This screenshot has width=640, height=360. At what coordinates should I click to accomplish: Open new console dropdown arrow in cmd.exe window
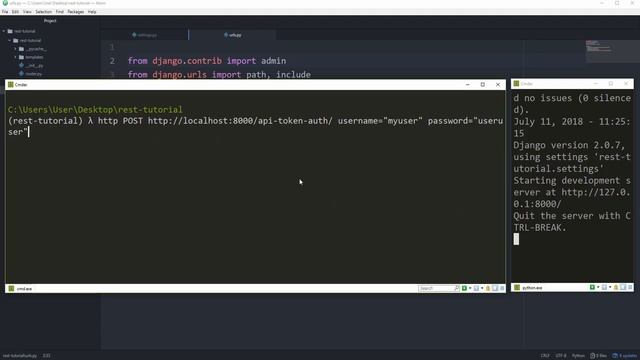tap(470, 289)
